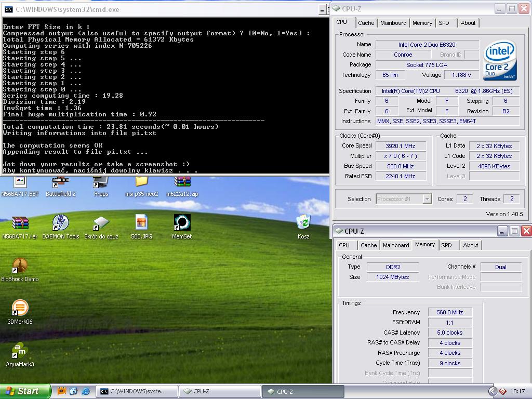This screenshot has width=532, height=399.
Task: Click the Rated FSB value 2240.1 MHz
Action: tap(401, 176)
